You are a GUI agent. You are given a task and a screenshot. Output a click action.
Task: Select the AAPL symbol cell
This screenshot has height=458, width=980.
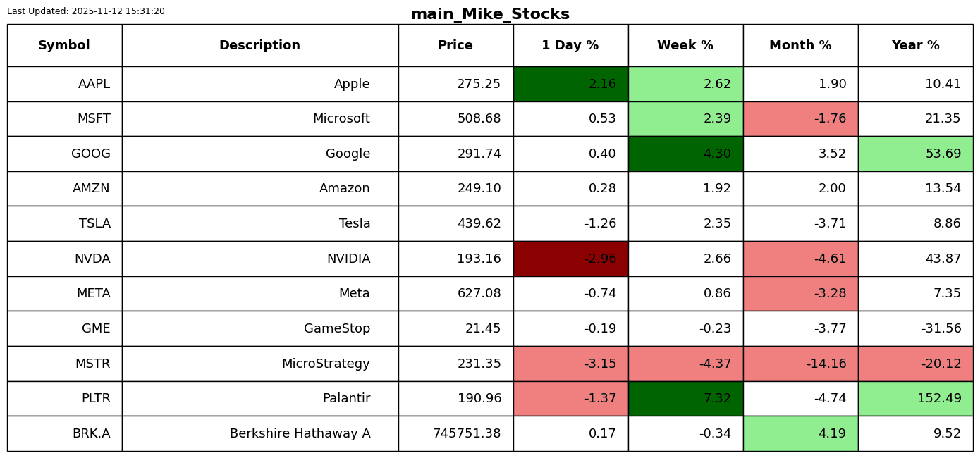[64, 84]
